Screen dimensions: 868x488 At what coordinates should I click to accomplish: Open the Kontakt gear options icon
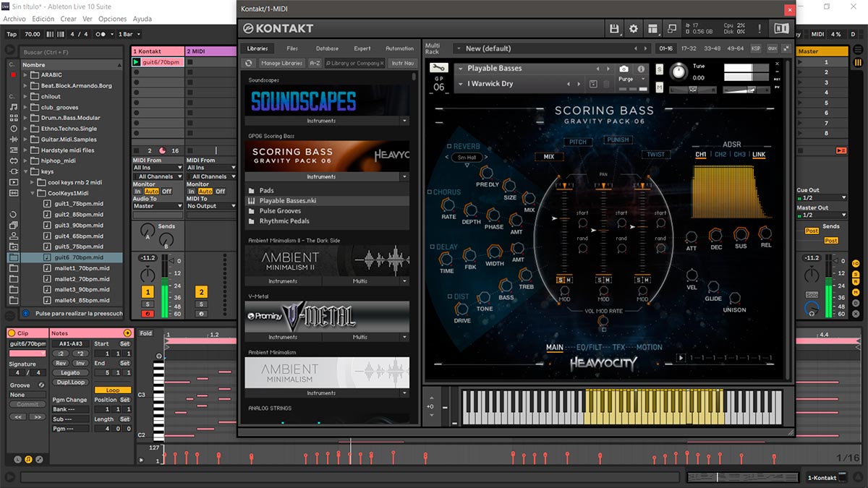[634, 28]
